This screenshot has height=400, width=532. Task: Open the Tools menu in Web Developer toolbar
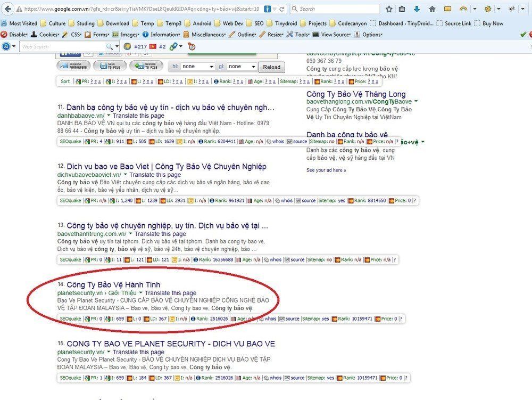298,34
